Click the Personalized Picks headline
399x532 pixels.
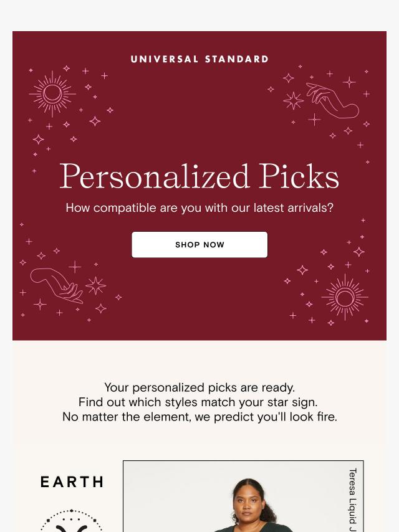[199, 176]
